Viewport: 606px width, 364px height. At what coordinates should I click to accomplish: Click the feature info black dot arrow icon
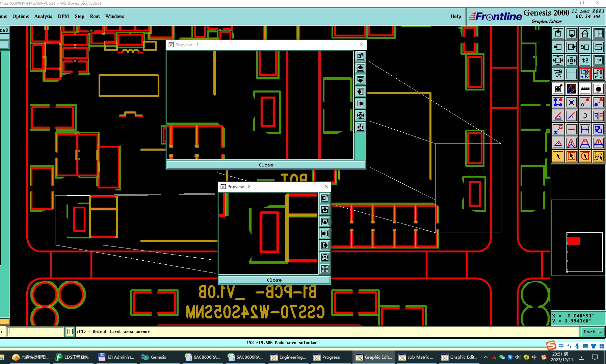[558, 89]
